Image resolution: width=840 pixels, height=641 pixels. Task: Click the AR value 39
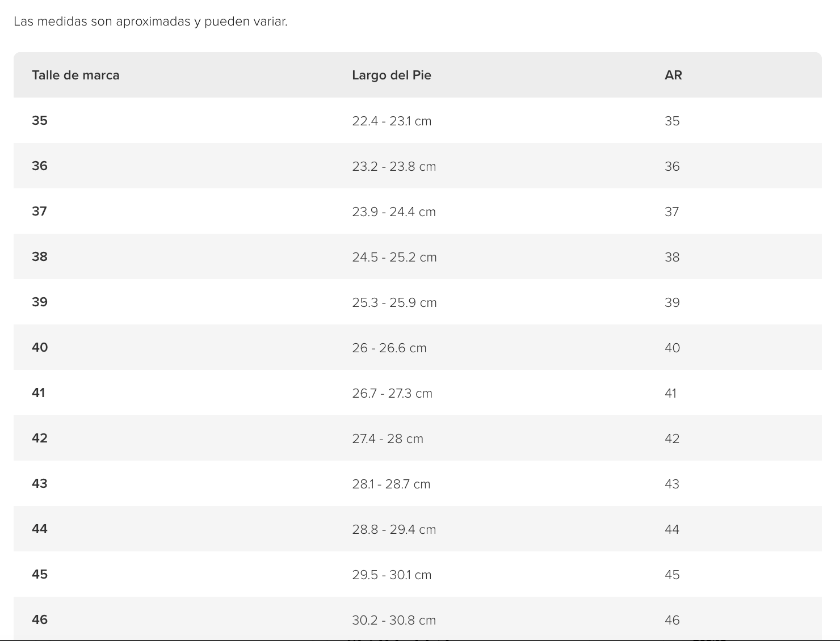coord(672,302)
